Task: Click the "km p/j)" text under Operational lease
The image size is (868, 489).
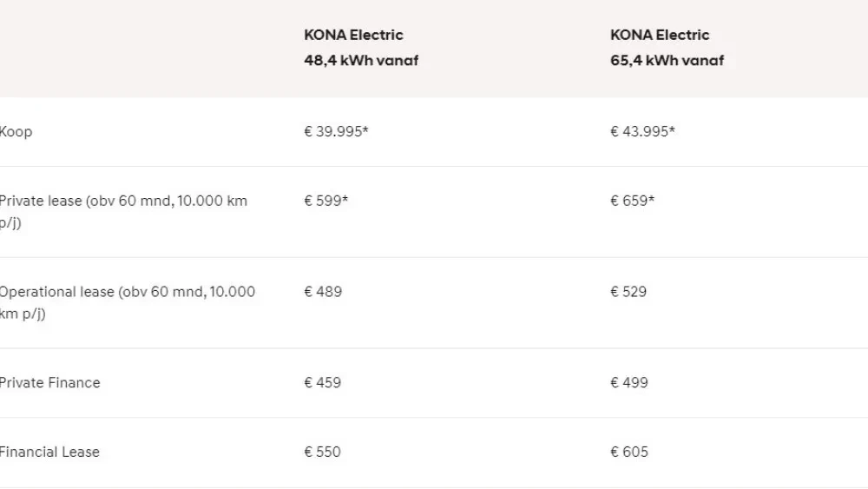Action: [23, 314]
